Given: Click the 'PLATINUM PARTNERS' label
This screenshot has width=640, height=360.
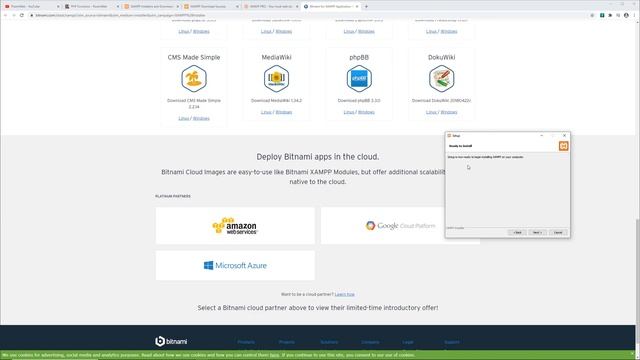Looking at the screenshot, I should point(173,196).
